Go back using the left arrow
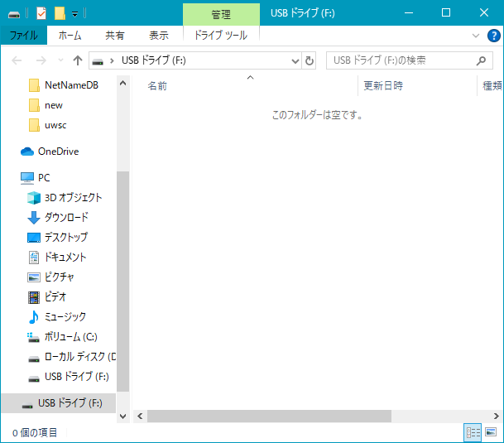Image resolution: width=504 pixels, height=443 pixels. click(x=17, y=60)
